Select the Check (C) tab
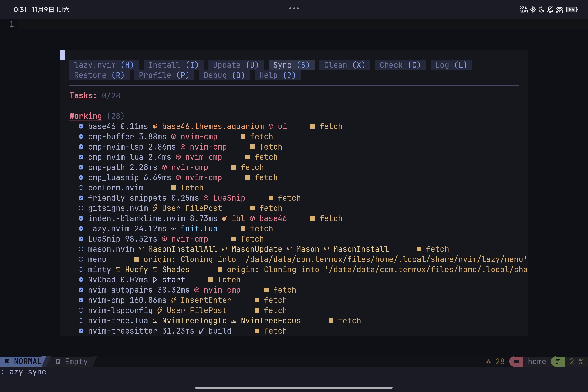Image resolution: width=588 pixels, height=392 pixels. (x=400, y=65)
